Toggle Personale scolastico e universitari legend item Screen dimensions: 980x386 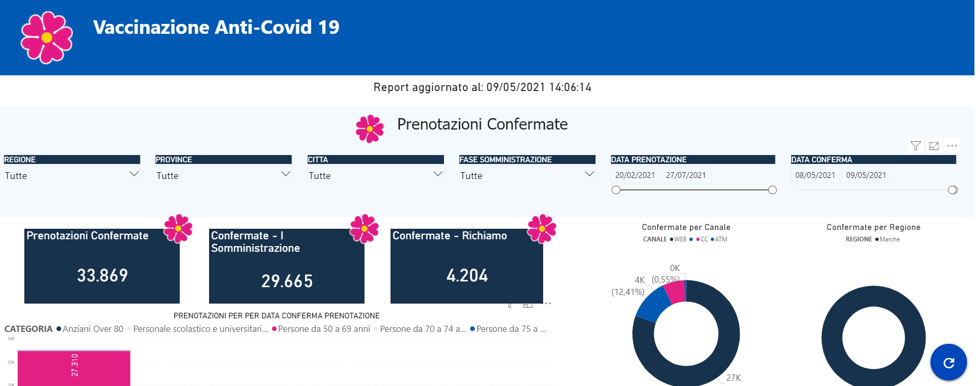coord(198,329)
